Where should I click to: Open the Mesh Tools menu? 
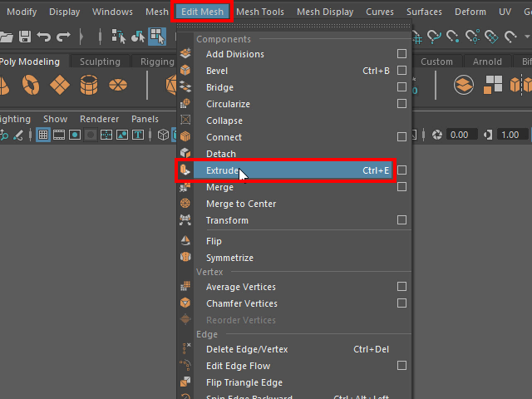259,12
